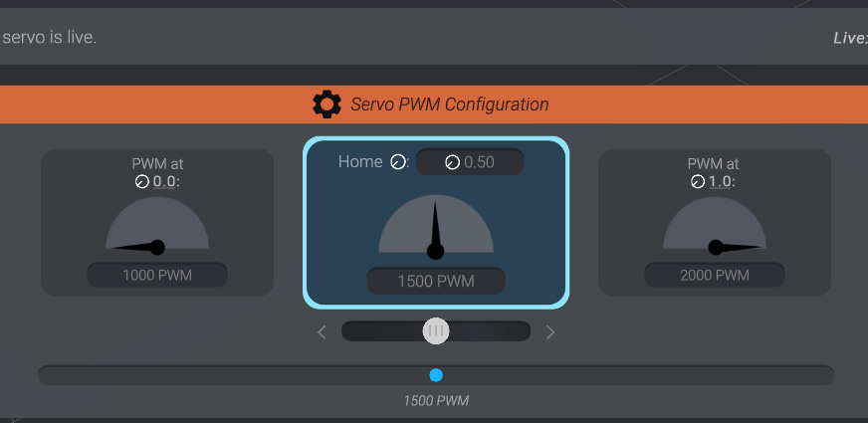Click the Servo PWM Configuration header title
This screenshot has width=868, height=423.
[449, 105]
